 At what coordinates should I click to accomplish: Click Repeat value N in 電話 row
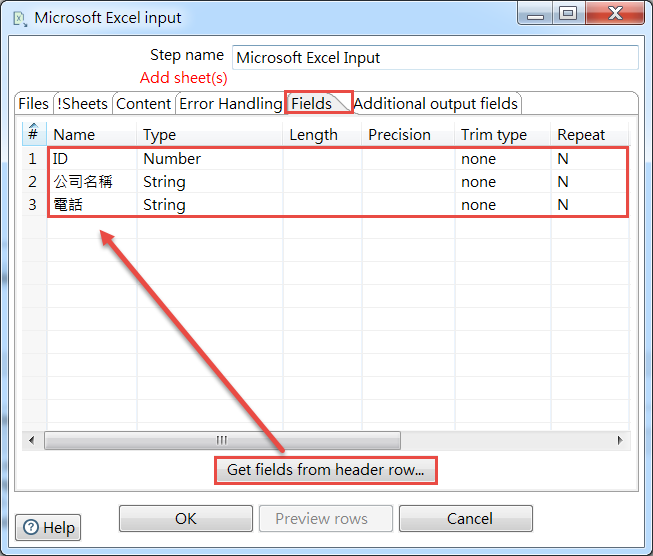(x=590, y=204)
